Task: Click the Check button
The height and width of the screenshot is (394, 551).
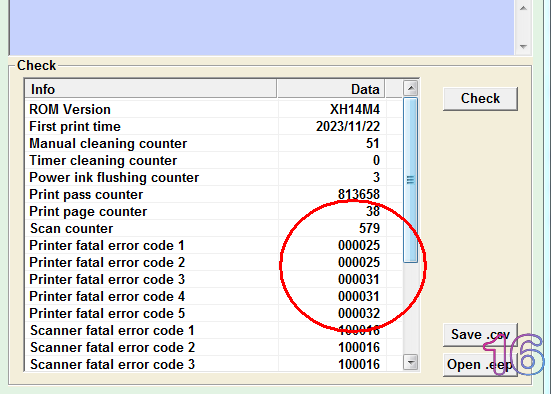Action: (480, 99)
